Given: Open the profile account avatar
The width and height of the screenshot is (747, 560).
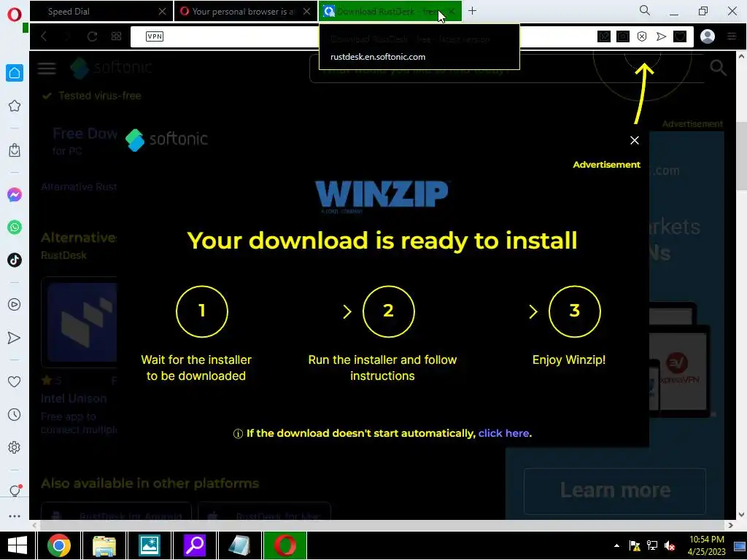Looking at the screenshot, I should 708,36.
